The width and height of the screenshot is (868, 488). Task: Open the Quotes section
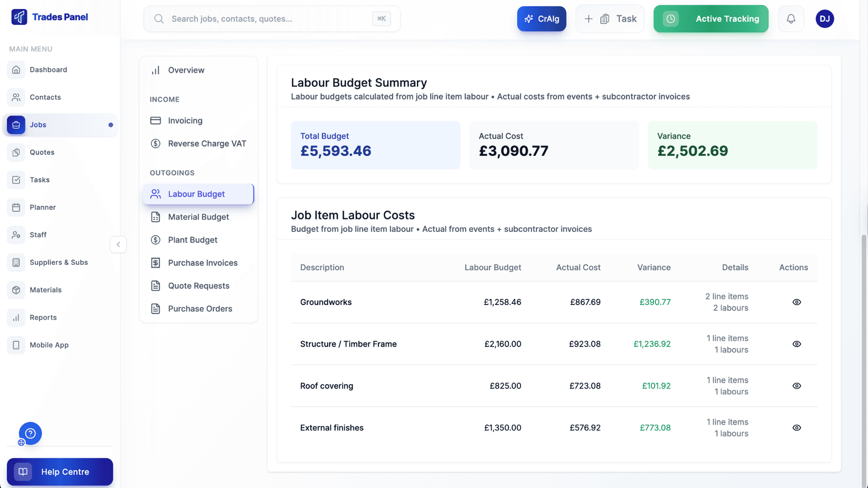click(x=43, y=152)
